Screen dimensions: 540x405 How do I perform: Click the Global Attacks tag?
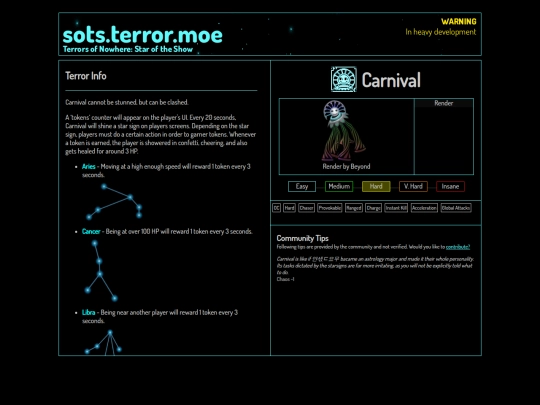[x=456, y=208]
